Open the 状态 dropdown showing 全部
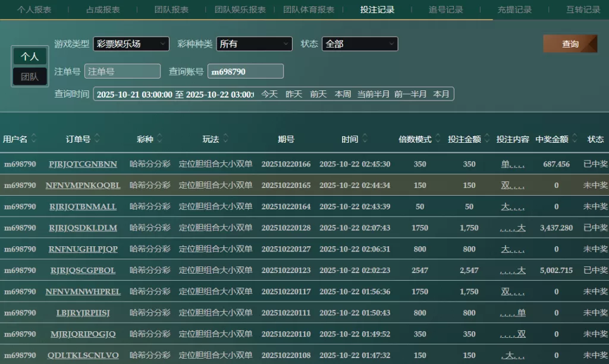 pyautogui.click(x=360, y=44)
